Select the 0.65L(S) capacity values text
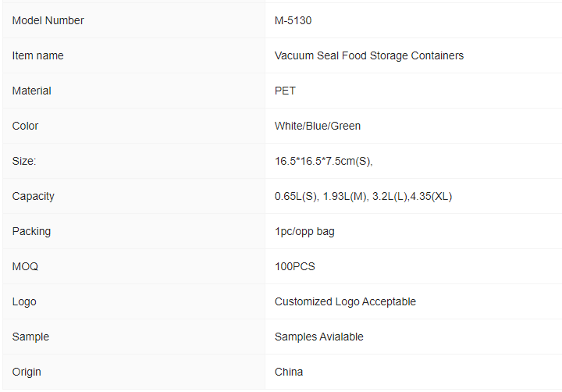Viewport: 562px width, 392px height. (x=363, y=196)
